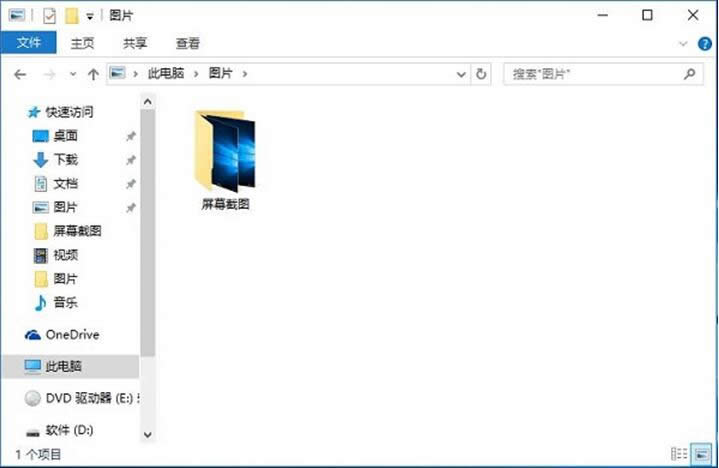
Task: Click the pin icon beside 下载
Action: [131, 160]
